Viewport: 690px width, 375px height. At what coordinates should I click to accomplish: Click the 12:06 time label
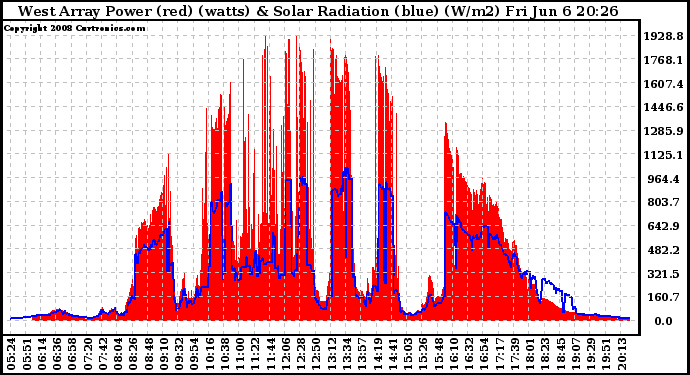pos(286,354)
